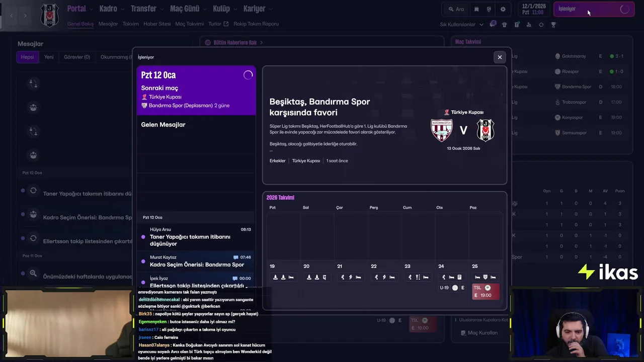Open the Maç Kuralları link
The image size is (644, 362).
tap(479, 333)
